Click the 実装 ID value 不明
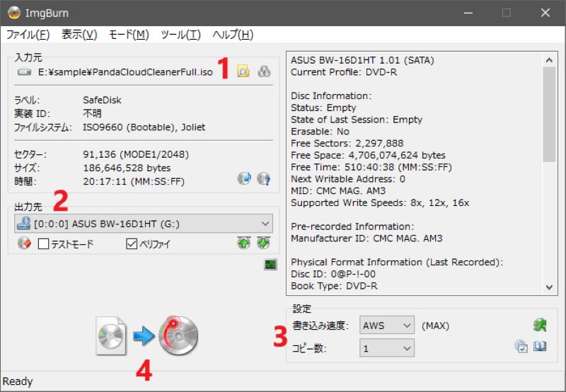 (x=92, y=113)
